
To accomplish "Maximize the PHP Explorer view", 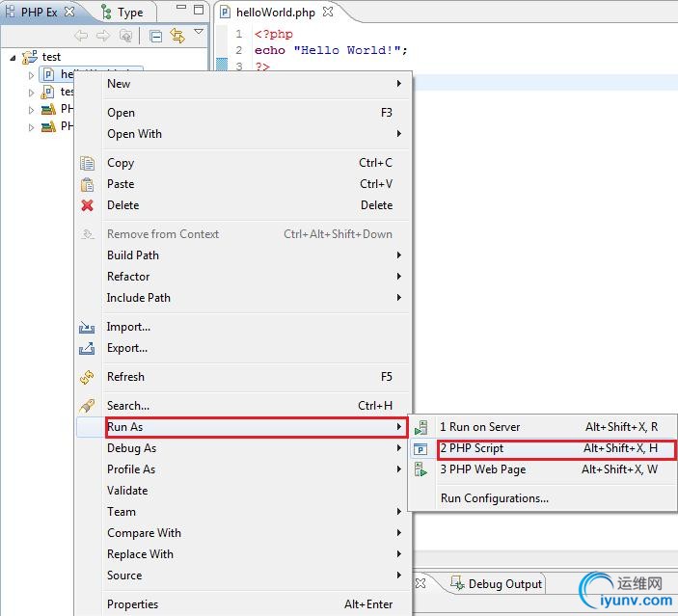I will pos(199,10).
